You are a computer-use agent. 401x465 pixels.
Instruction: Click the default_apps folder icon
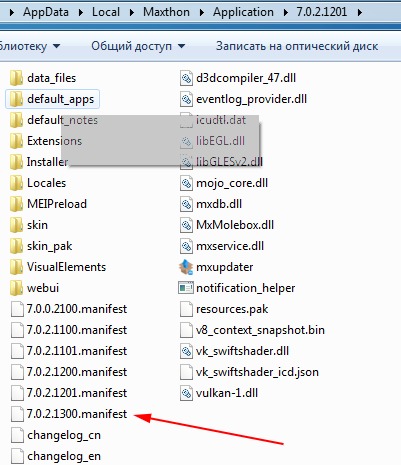(x=16, y=99)
